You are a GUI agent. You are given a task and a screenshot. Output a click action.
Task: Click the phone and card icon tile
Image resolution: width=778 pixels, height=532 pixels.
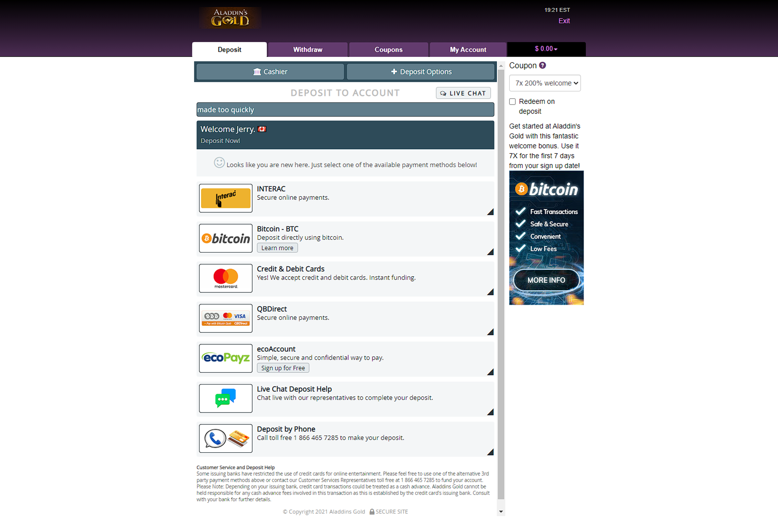pyautogui.click(x=226, y=439)
